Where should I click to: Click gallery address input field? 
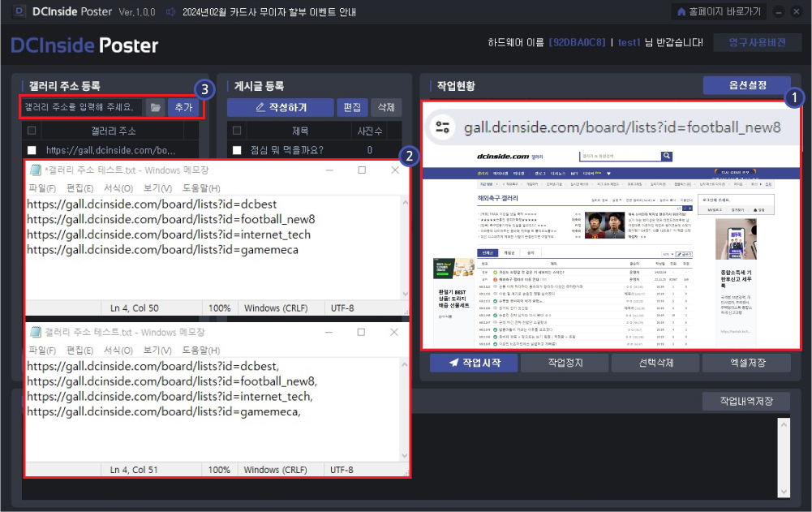83,107
